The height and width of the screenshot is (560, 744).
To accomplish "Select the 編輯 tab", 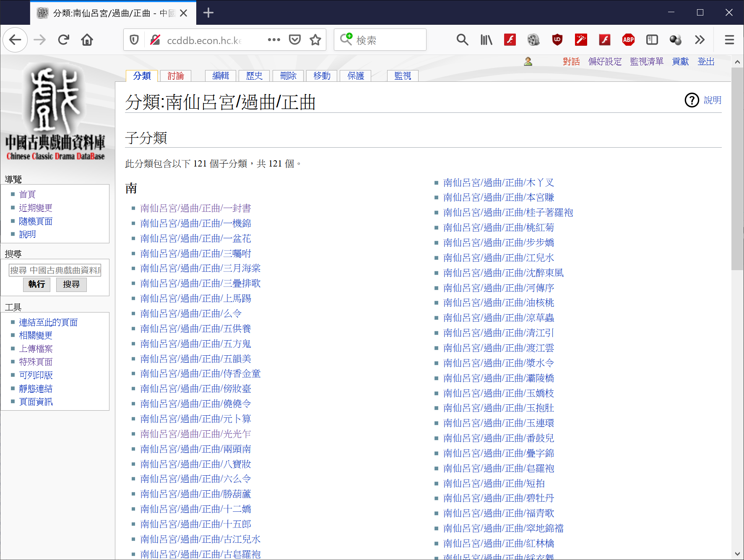I will tap(221, 76).
